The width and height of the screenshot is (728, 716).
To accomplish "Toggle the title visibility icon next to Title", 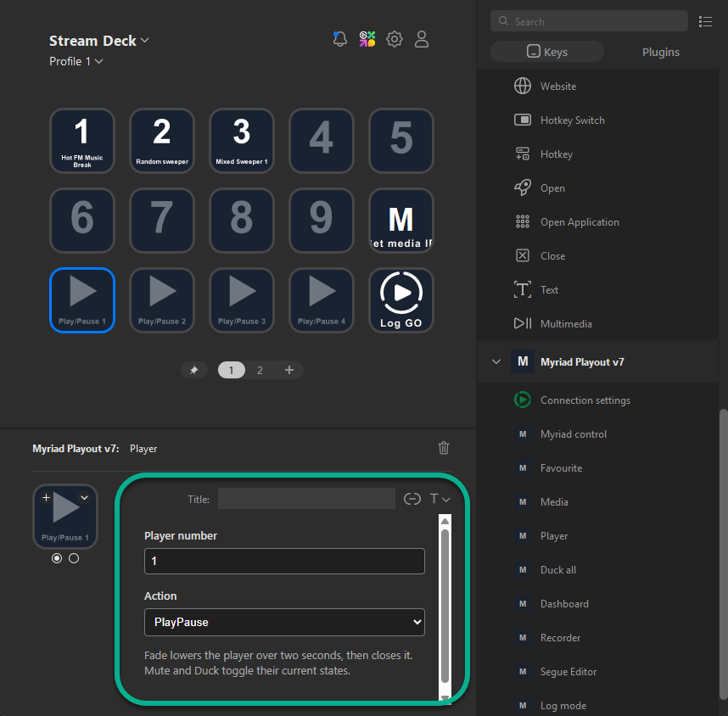I will (x=412, y=499).
